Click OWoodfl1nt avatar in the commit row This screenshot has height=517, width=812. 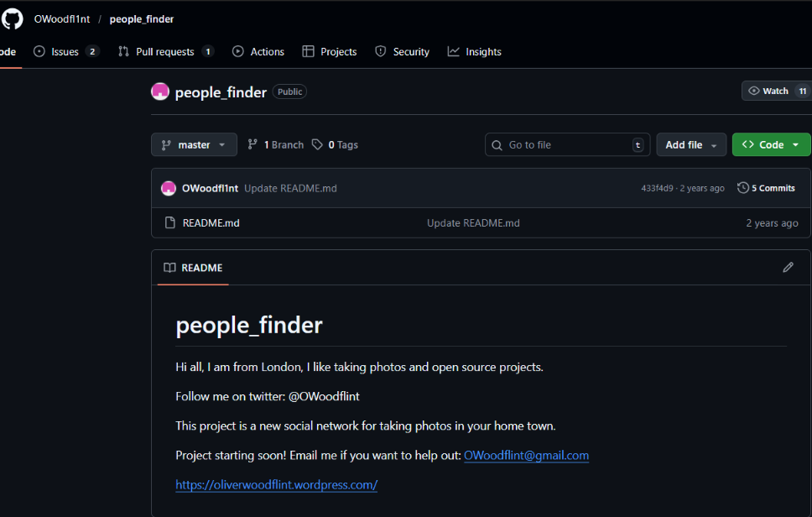tap(169, 188)
